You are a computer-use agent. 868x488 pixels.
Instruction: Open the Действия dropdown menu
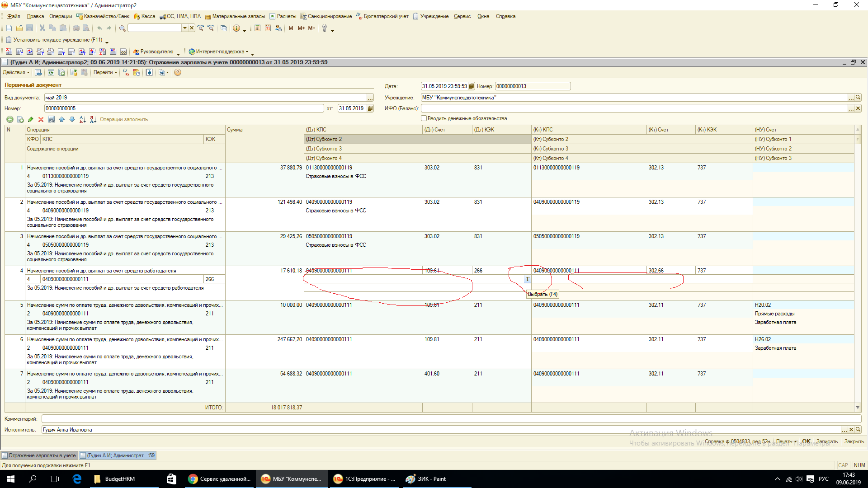[16, 72]
